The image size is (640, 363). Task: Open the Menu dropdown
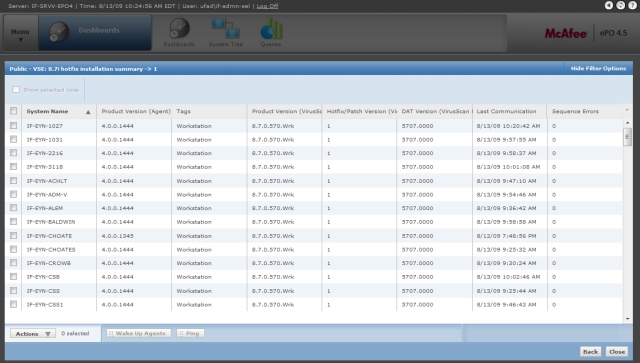[20, 33]
